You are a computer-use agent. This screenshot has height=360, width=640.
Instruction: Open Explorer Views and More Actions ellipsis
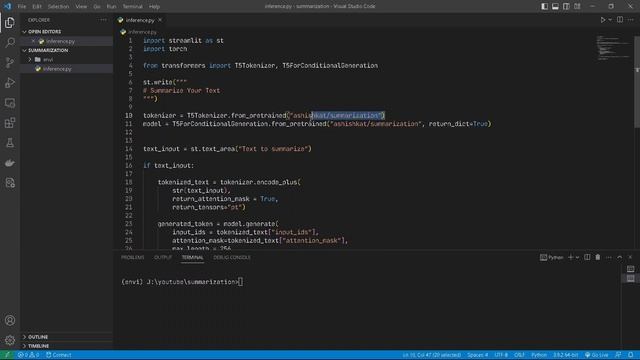pyautogui.click(x=103, y=20)
